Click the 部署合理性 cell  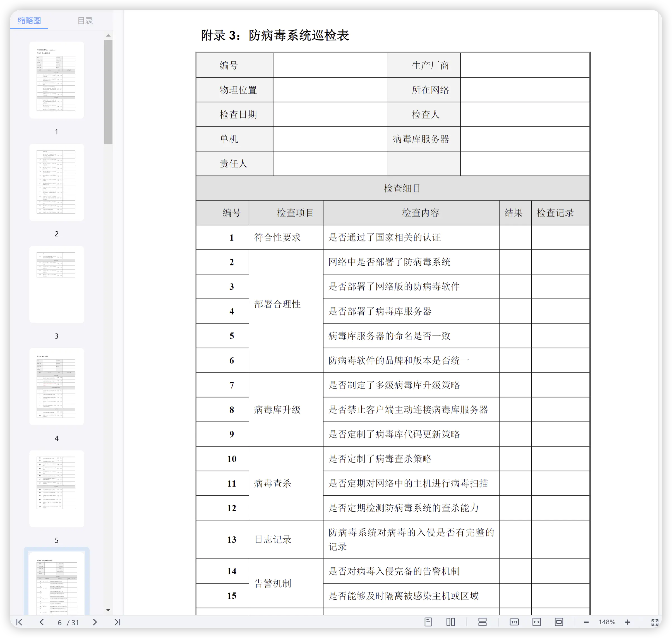tap(286, 311)
